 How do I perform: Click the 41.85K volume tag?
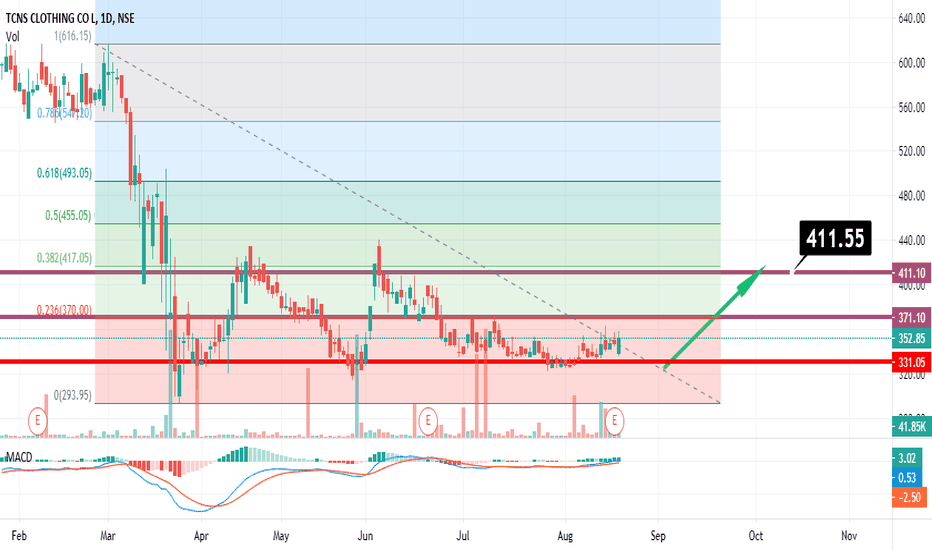click(x=911, y=426)
